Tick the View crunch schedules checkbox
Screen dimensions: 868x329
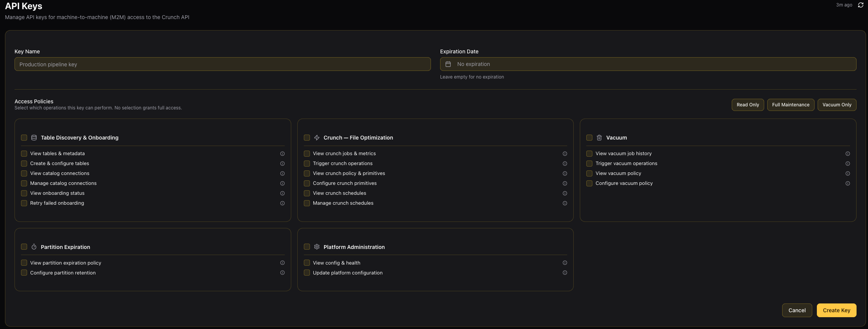[307, 193]
